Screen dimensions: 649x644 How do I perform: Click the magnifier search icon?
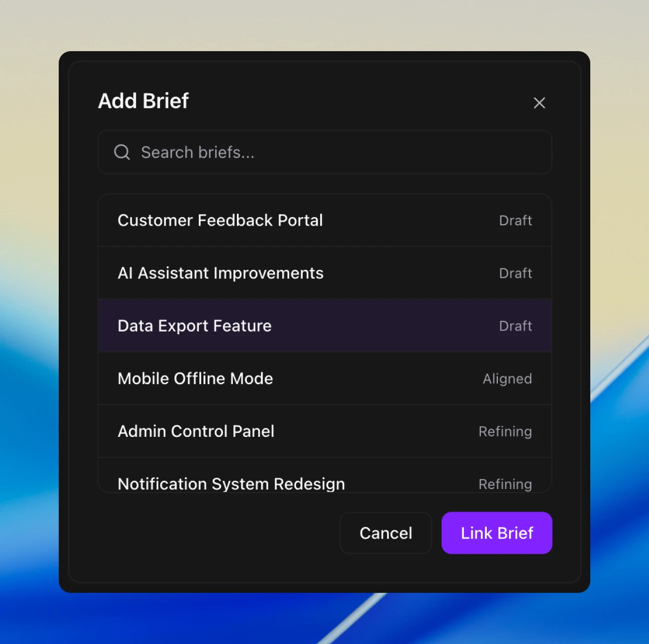click(122, 152)
